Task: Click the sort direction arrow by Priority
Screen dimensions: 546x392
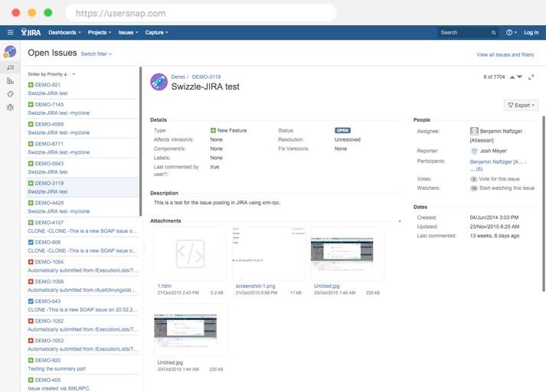Action: tap(65, 74)
